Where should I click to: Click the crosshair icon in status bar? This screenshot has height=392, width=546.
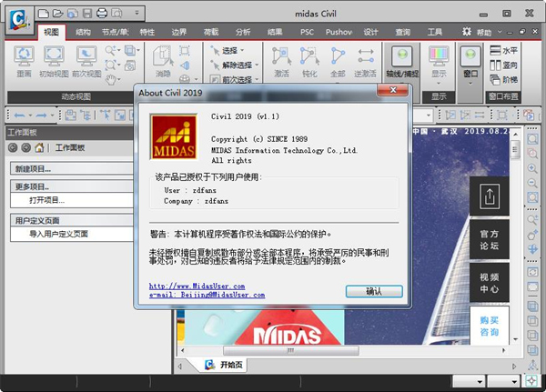pyautogui.click(x=531, y=381)
